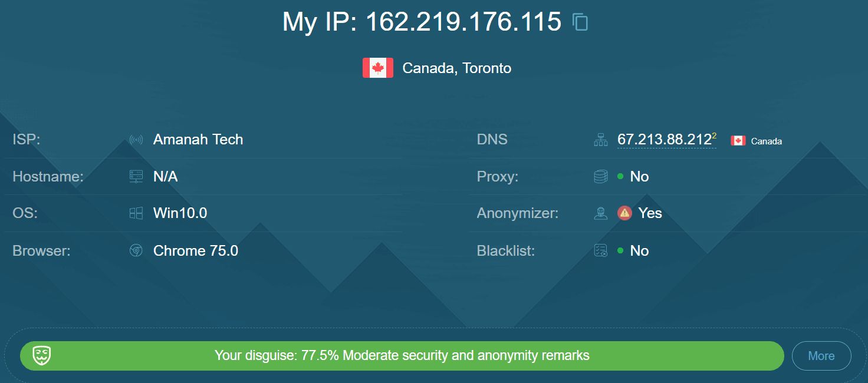The height and width of the screenshot is (383, 868).
Task: Click the Windows OS icon
Action: [x=136, y=213]
